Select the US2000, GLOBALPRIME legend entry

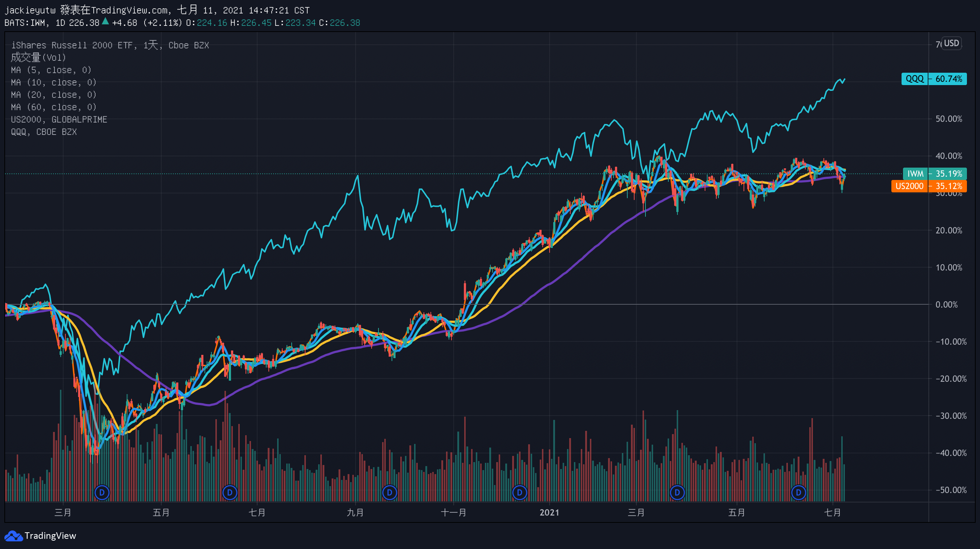[59, 120]
